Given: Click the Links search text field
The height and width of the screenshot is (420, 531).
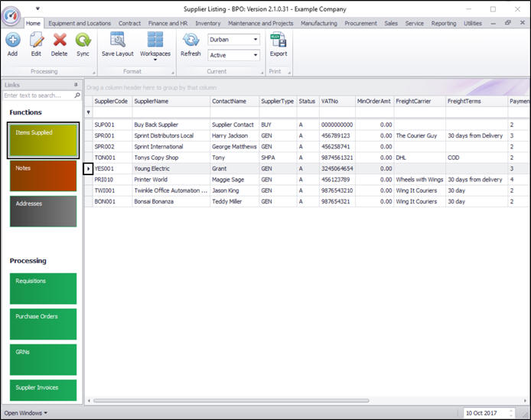Looking at the screenshot, I should pos(37,96).
